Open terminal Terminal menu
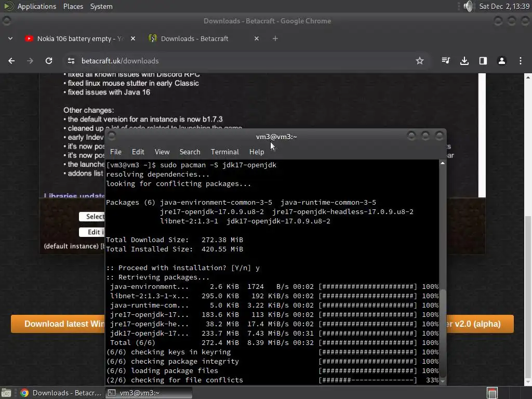Screen dimensions: 532x399 point(224,152)
